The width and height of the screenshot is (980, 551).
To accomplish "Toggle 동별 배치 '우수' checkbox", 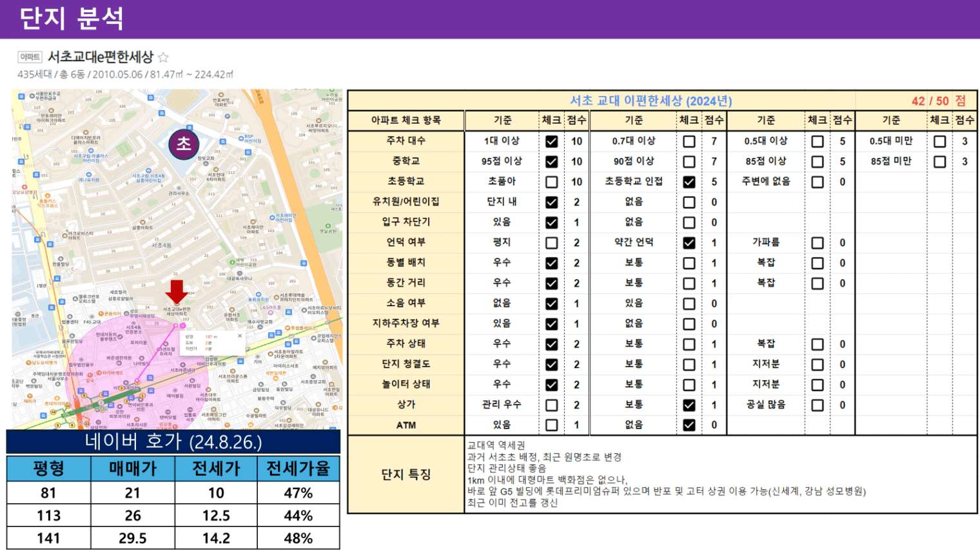I will [x=551, y=263].
